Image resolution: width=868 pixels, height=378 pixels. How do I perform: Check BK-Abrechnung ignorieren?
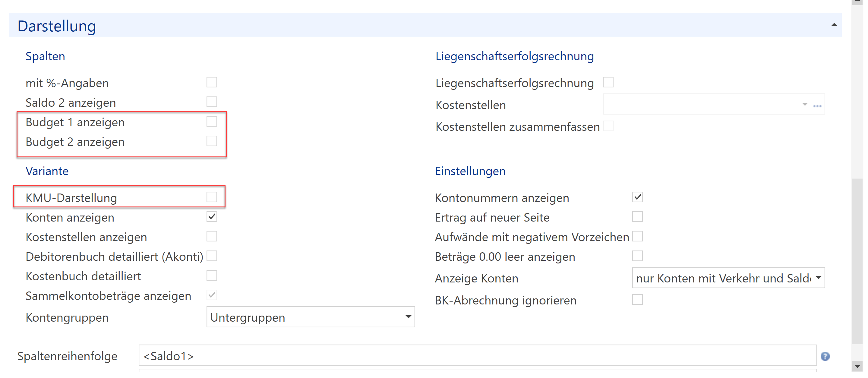pyautogui.click(x=637, y=300)
